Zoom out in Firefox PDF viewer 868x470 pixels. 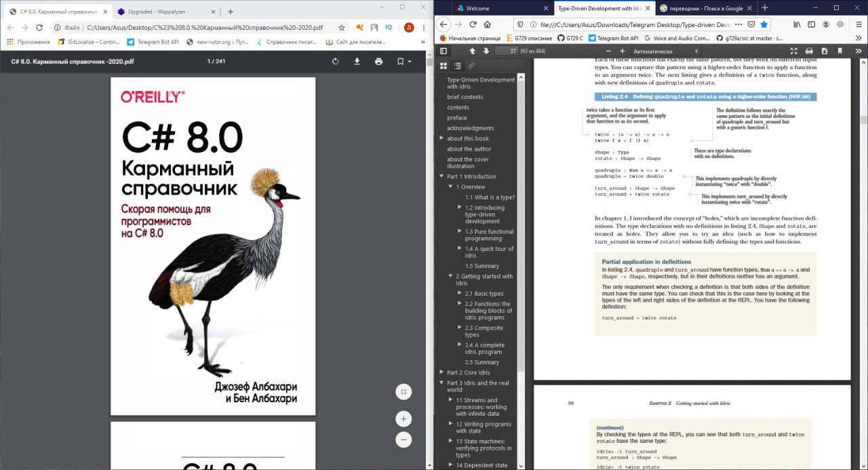(608, 51)
